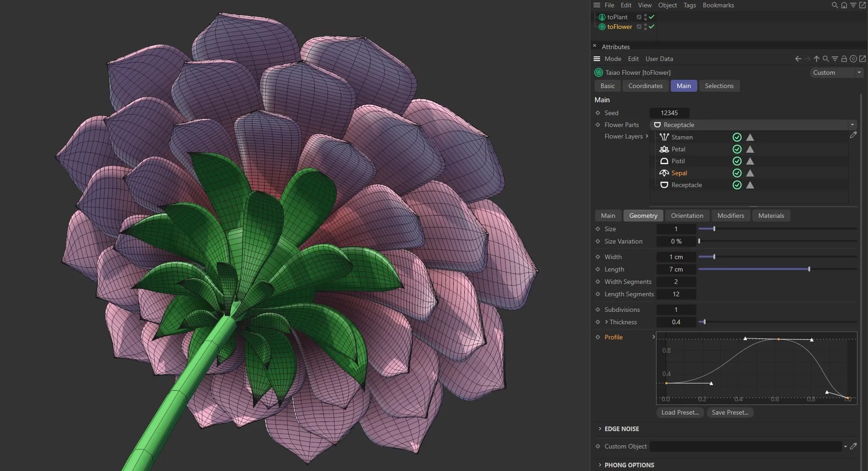Click the Save Preset button

pos(730,412)
